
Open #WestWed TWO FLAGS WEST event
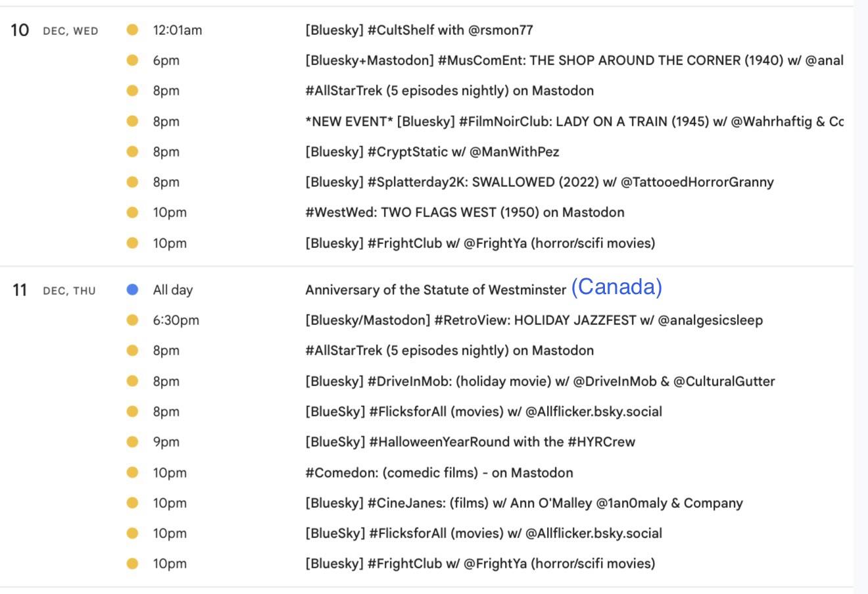coord(464,212)
